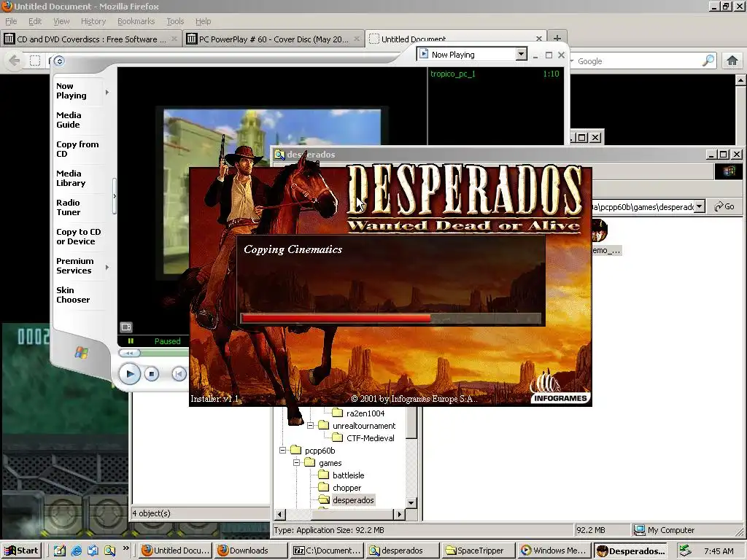The width and height of the screenshot is (747, 560).
Task: Open Firefox Help menu
Action: (203, 21)
